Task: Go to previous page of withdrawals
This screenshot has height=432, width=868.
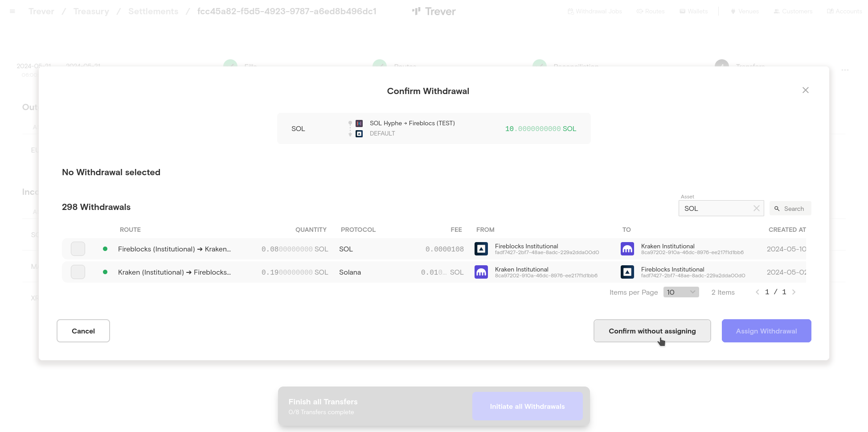Action: point(757,292)
